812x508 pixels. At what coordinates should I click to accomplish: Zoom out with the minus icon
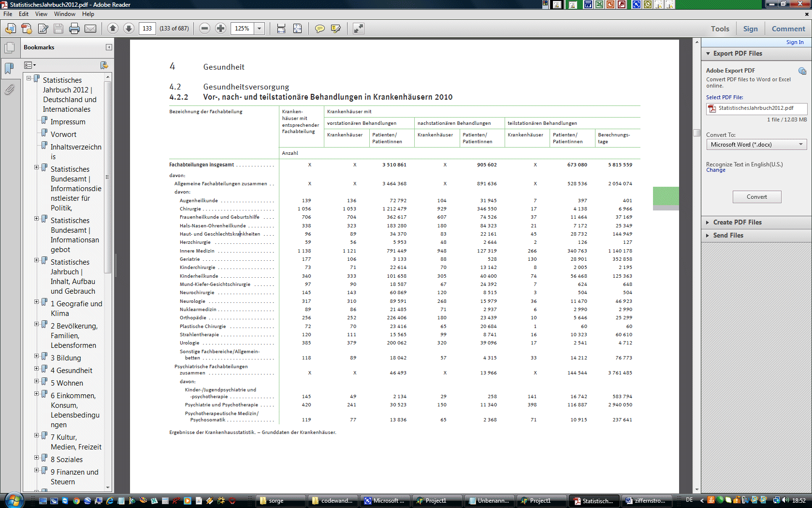point(204,29)
